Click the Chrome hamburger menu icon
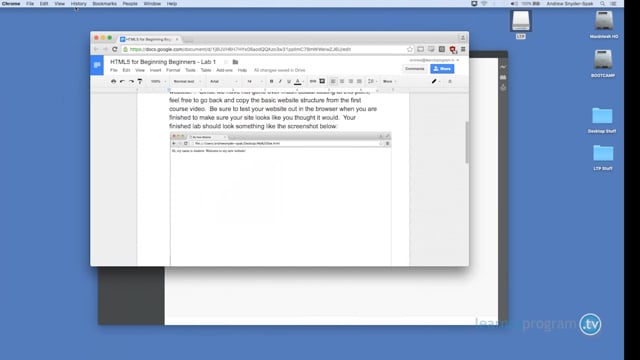640x360 pixels. click(x=463, y=49)
